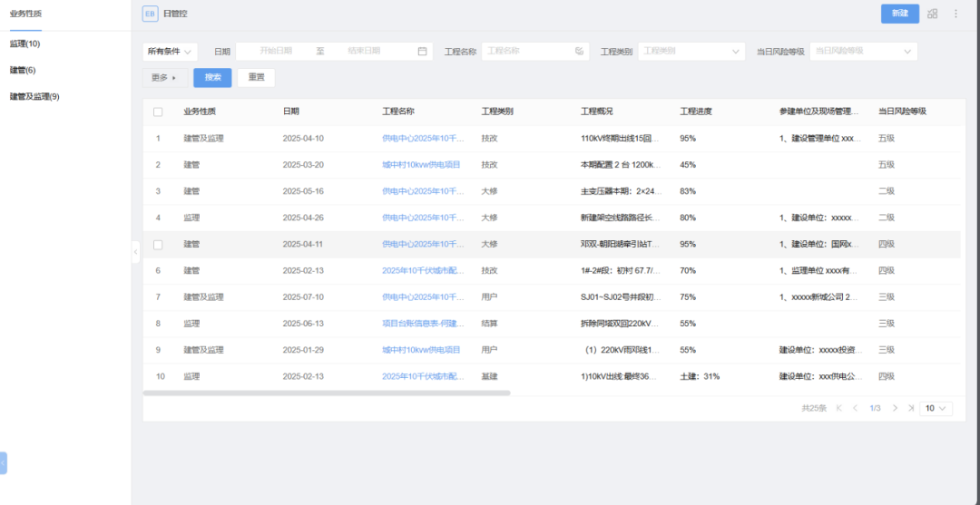Click the 基建 category cell in row 10

click(489, 377)
